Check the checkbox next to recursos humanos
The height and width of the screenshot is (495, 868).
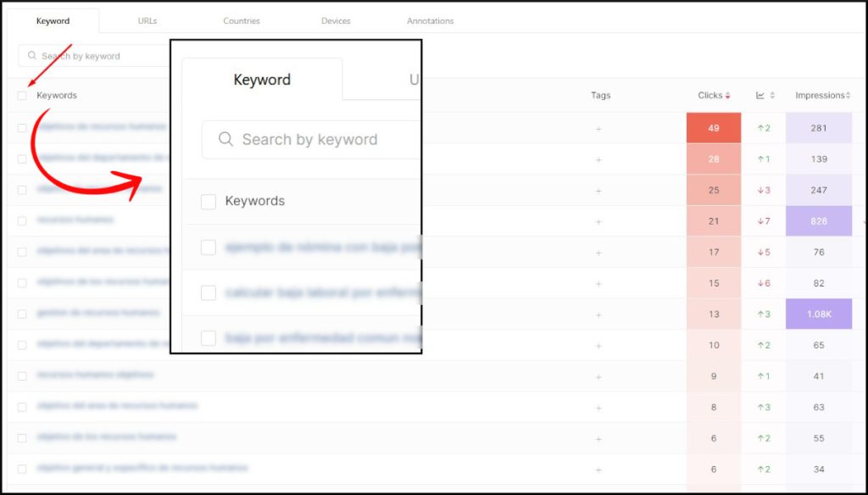tap(22, 220)
